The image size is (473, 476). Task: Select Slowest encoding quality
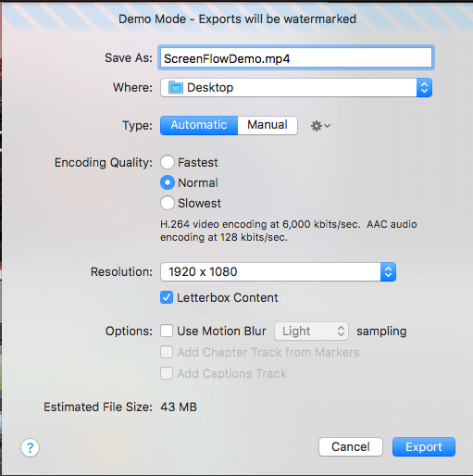tap(168, 203)
